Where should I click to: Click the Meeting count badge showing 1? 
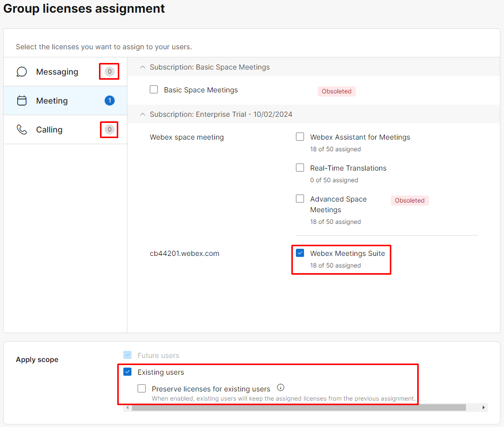(109, 101)
